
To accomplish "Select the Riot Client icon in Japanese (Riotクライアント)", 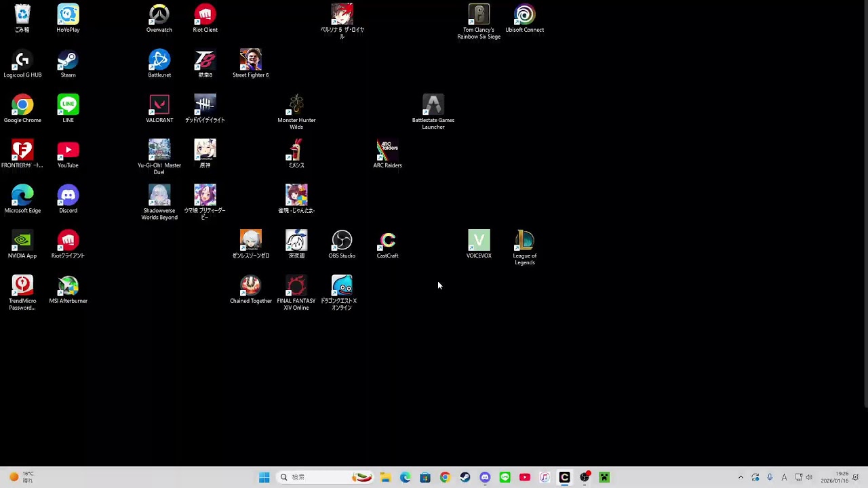I will pyautogui.click(x=68, y=245).
